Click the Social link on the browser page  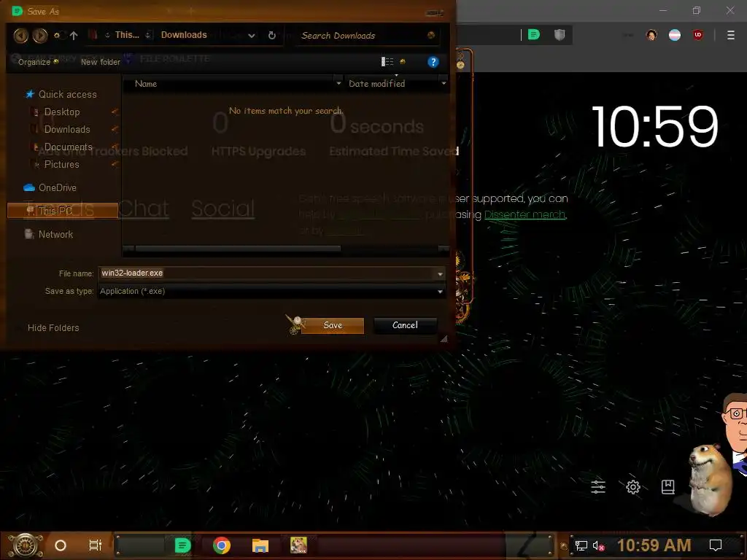[223, 209]
